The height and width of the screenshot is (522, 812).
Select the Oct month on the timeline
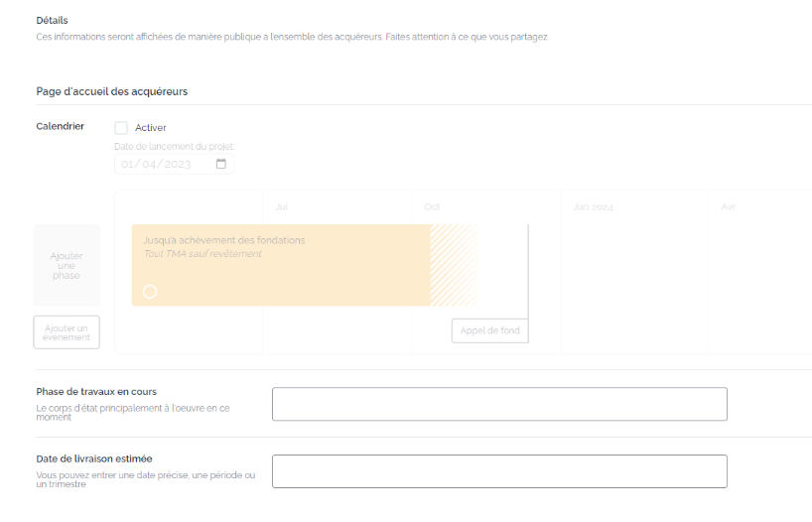coord(432,207)
